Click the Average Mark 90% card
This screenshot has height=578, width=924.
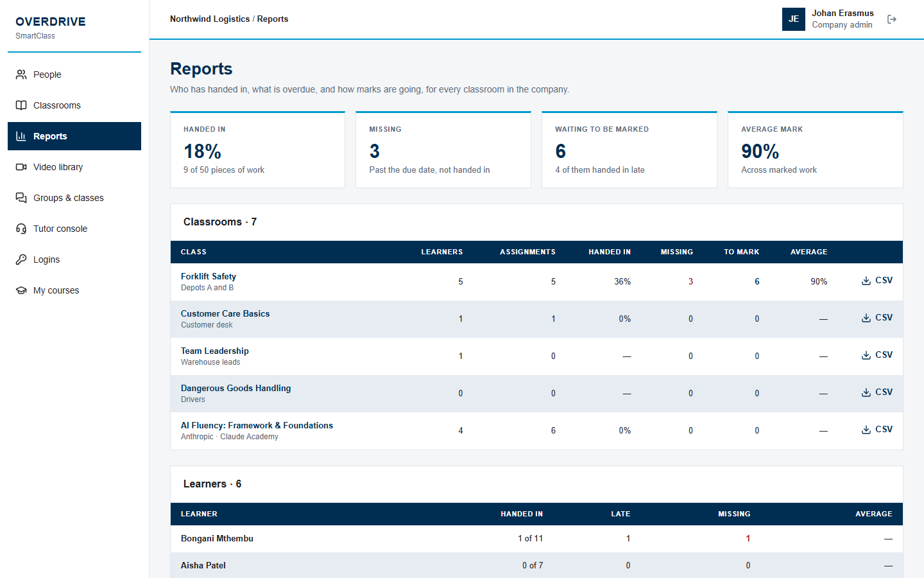coord(816,150)
